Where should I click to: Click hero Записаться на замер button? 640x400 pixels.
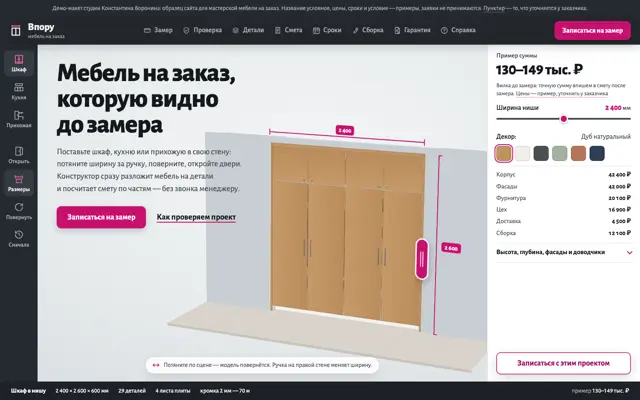[x=101, y=217]
